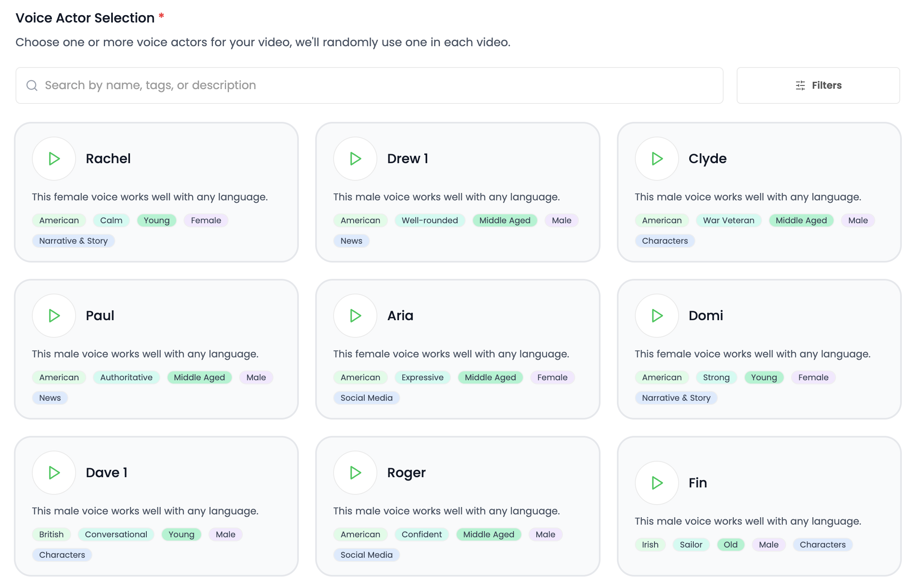
Task: Select the Rachel voice card by name
Action: pyautogui.click(x=108, y=159)
